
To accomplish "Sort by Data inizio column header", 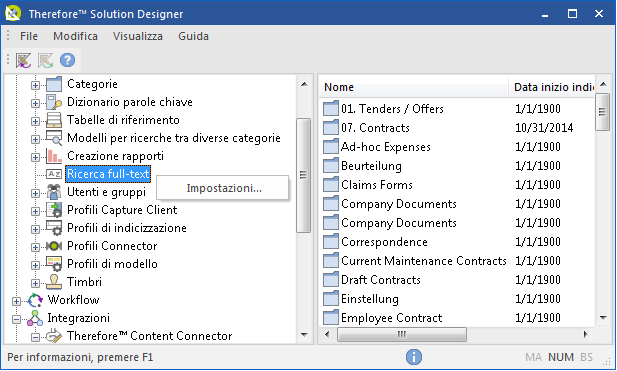I will [551, 87].
